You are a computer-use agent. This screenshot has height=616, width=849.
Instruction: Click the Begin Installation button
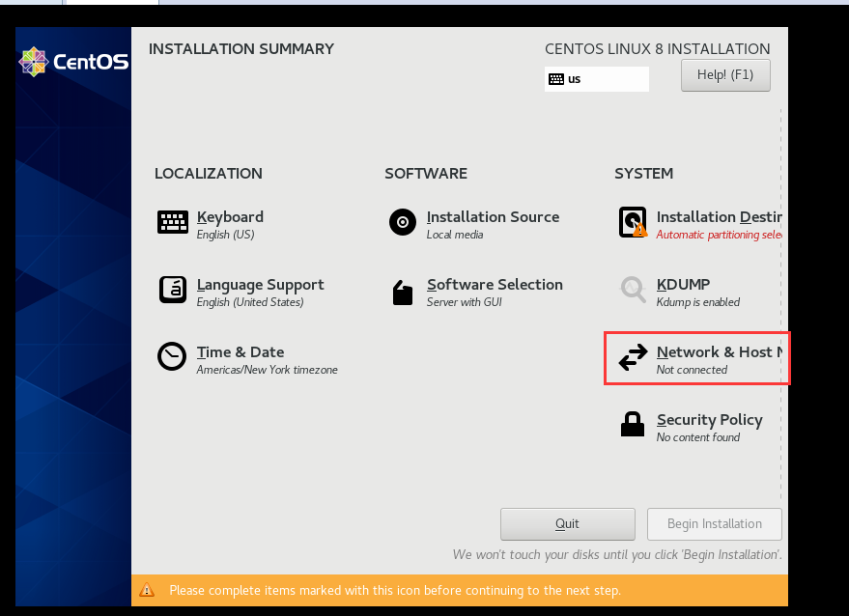click(x=714, y=524)
